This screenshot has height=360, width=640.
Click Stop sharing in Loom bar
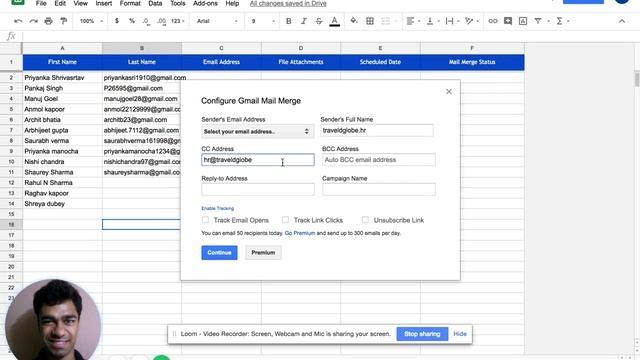(x=422, y=334)
